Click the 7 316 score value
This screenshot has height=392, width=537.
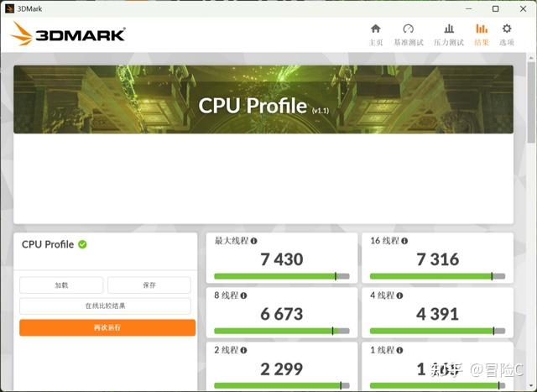click(x=438, y=259)
